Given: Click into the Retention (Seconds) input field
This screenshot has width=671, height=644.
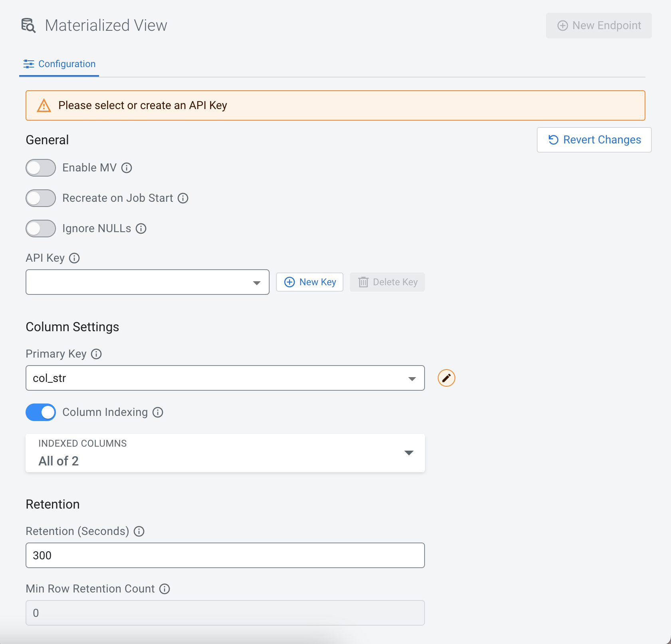Looking at the screenshot, I should pos(225,555).
